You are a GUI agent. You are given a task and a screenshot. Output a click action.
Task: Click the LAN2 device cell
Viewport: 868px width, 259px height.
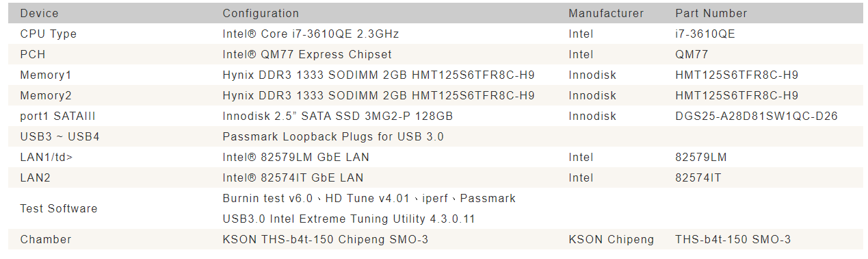point(35,177)
